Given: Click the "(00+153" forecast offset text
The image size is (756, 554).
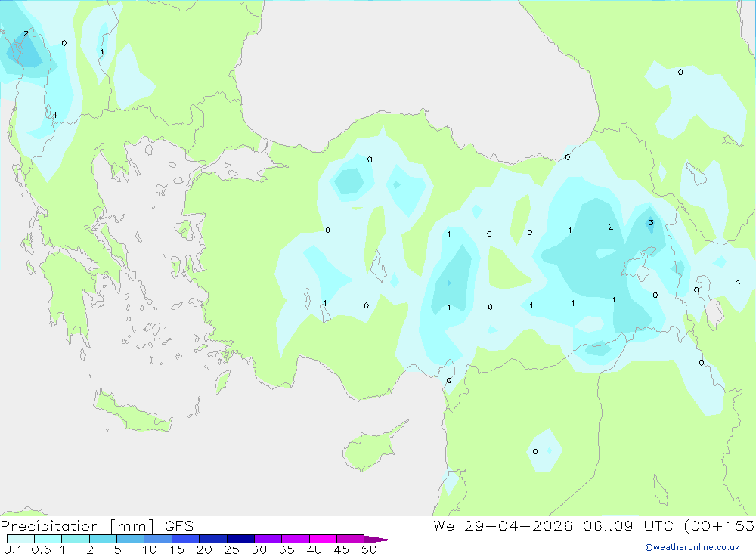Looking at the screenshot, I should (720, 525).
